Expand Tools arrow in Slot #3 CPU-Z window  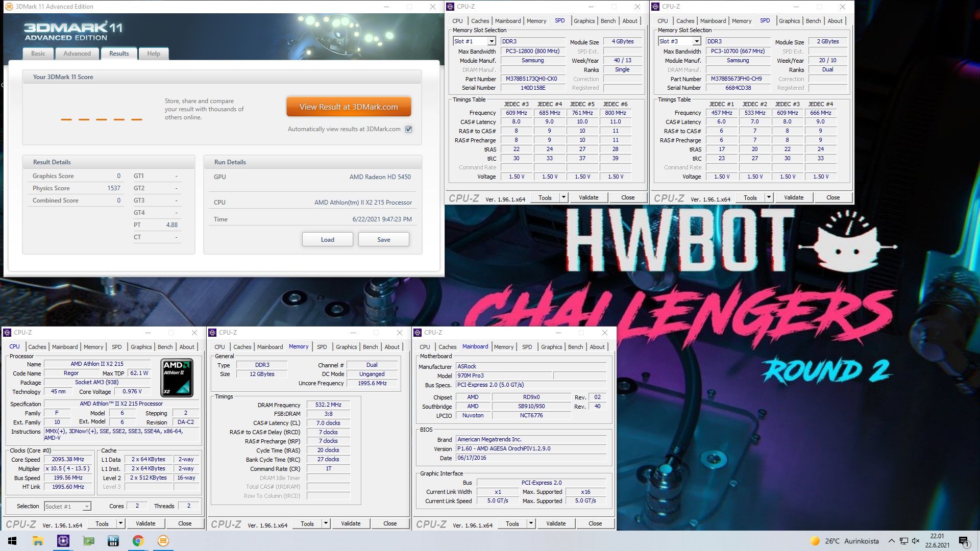click(769, 197)
